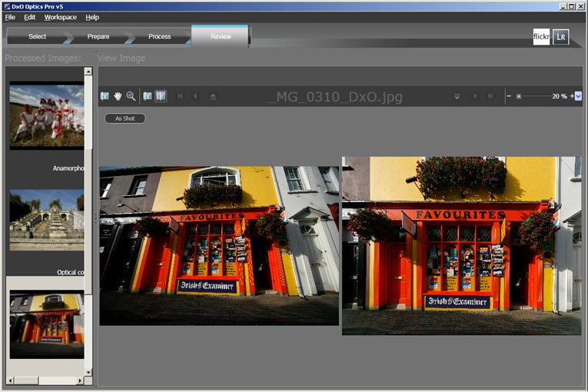Open the Workspace menu
Image resolution: width=588 pixels, height=392 pixels.
pos(61,17)
